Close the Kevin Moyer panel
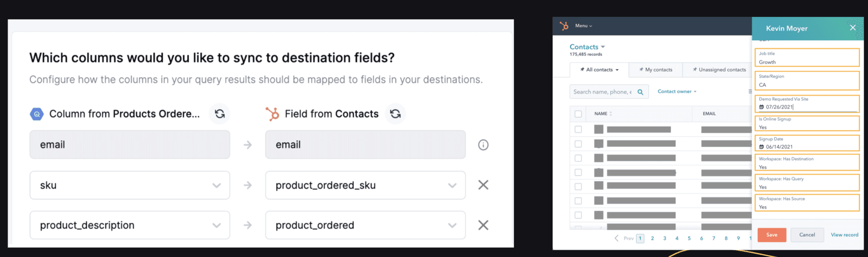Screen dimensions: 868x257 (x=852, y=28)
